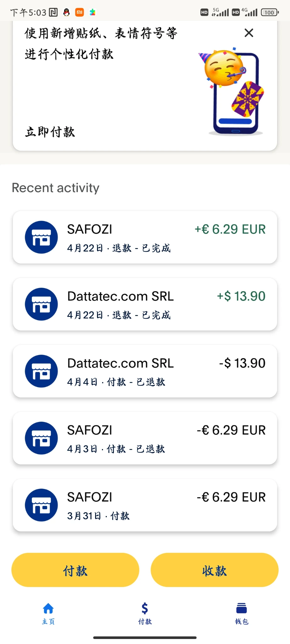This screenshot has width=290, height=644.
Task: Tap the store icon for SAFOZI April 3 payment
Action: (41, 438)
